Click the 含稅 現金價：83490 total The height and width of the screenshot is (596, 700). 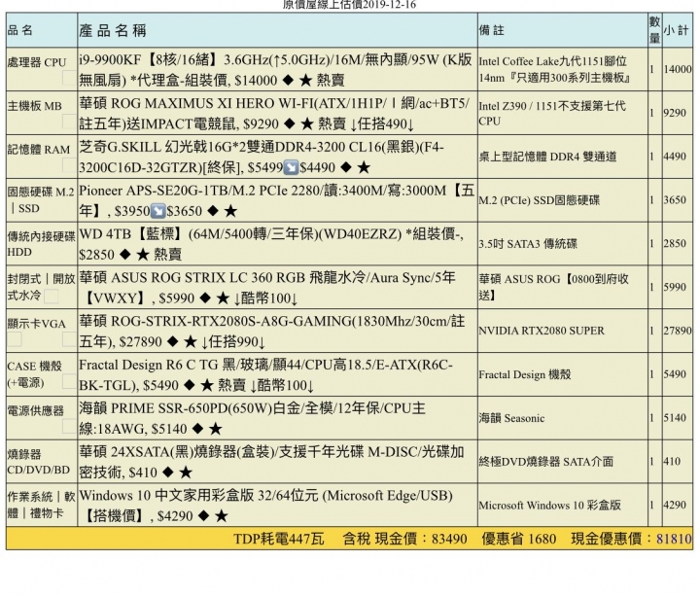404,539
